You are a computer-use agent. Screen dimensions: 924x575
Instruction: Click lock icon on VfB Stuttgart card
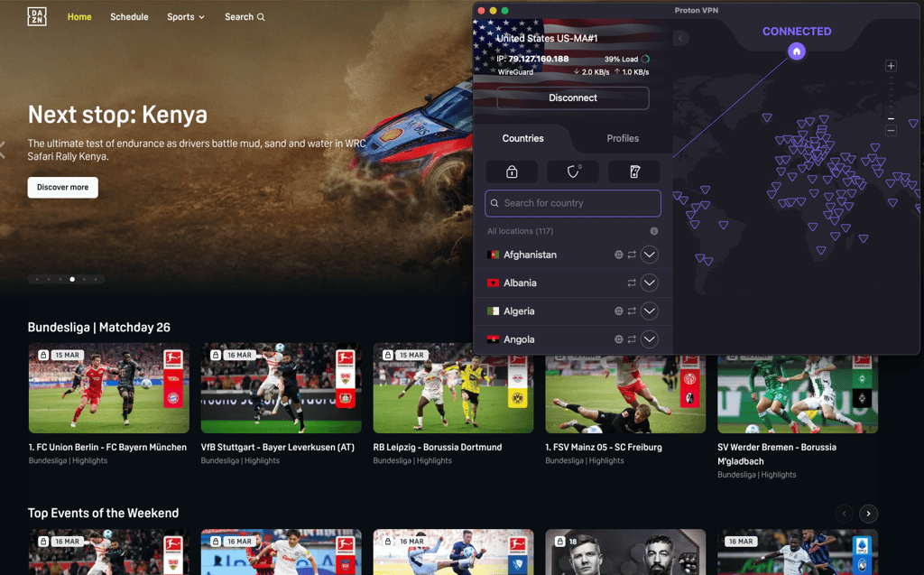click(216, 355)
